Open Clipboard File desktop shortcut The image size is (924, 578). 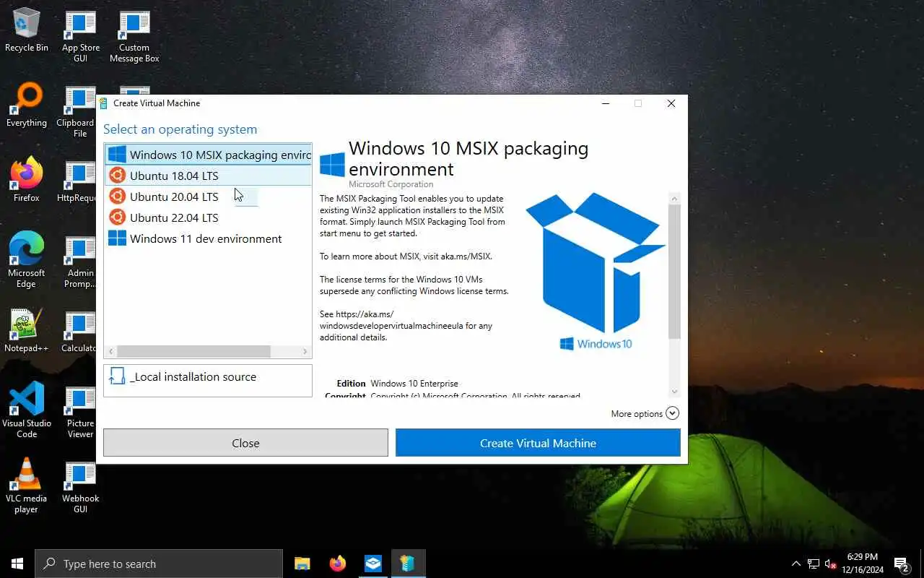tap(78, 111)
